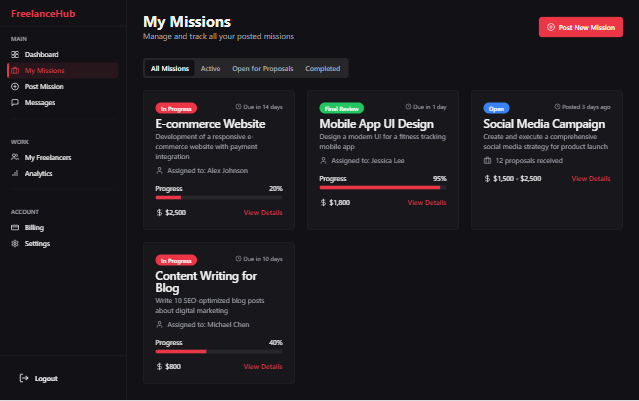Image resolution: width=639 pixels, height=401 pixels.
Task: Click the E-commerce Website card title
Action: [210, 124]
